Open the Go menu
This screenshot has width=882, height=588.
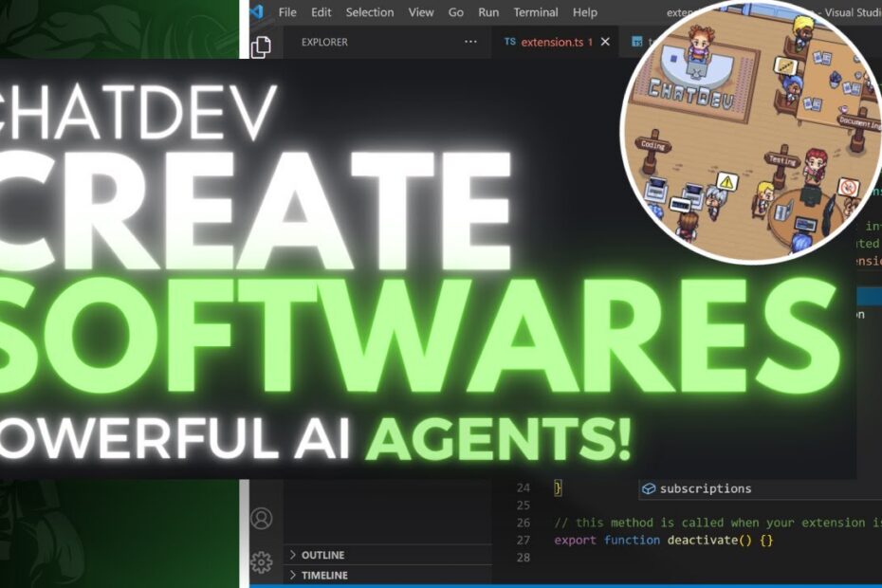(455, 12)
